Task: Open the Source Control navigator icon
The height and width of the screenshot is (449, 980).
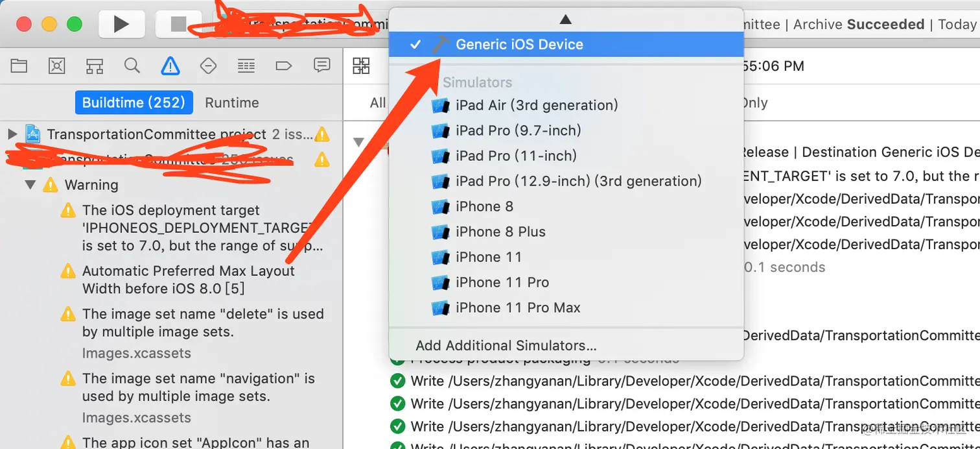Action: [x=57, y=65]
